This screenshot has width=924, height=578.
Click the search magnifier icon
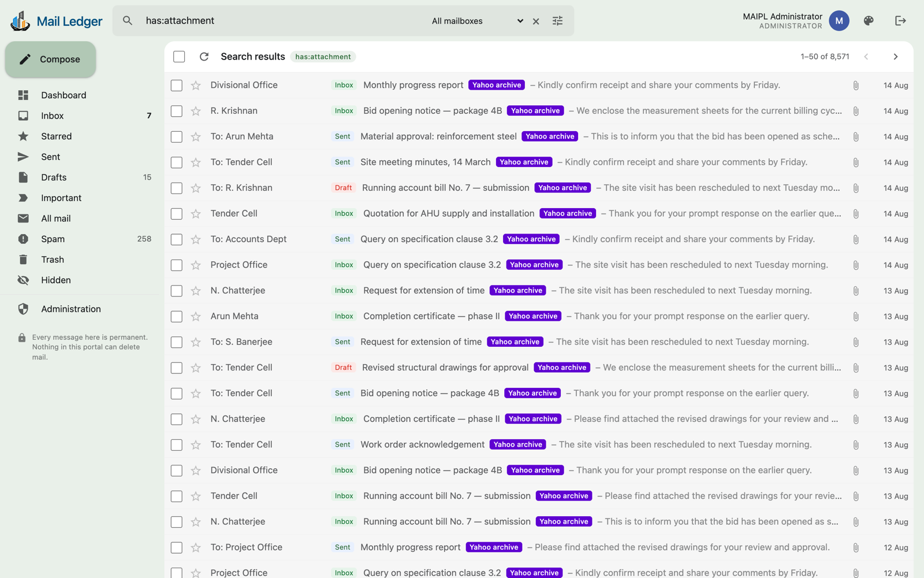pos(128,21)
